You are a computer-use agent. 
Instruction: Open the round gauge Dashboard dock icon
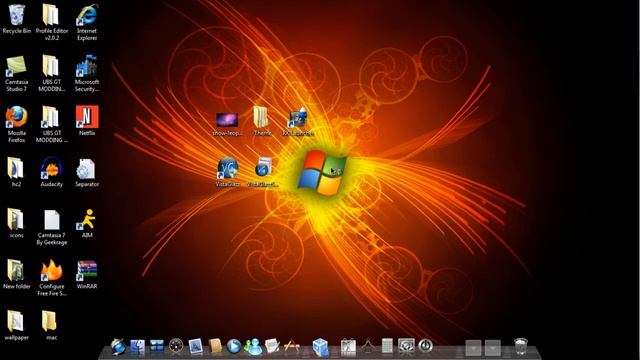coord(176,346)
